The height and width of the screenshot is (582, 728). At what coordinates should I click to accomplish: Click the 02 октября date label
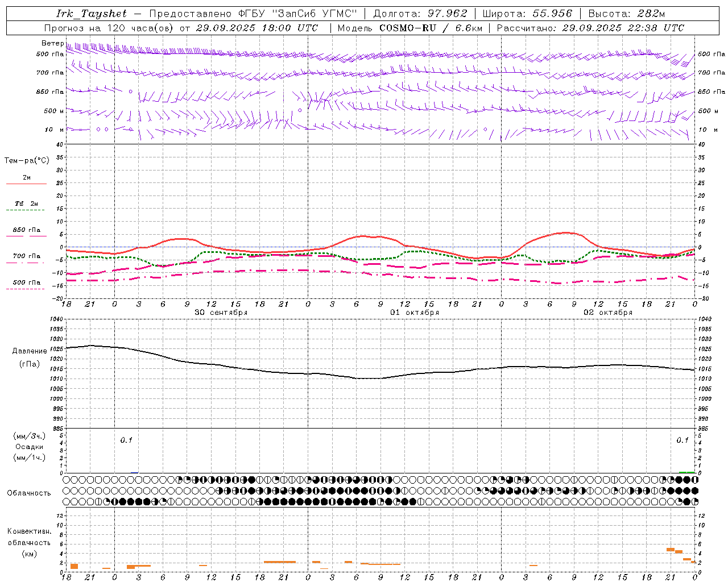[608, 313]
